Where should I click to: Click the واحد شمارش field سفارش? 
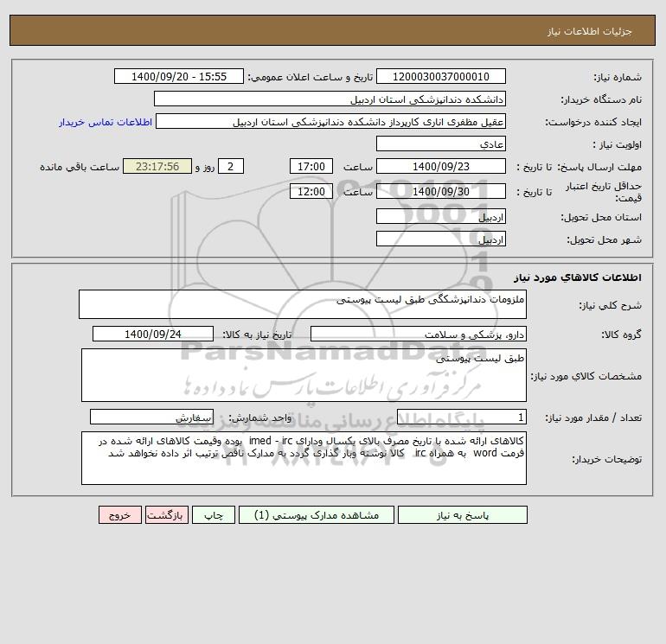pos(151,418)
